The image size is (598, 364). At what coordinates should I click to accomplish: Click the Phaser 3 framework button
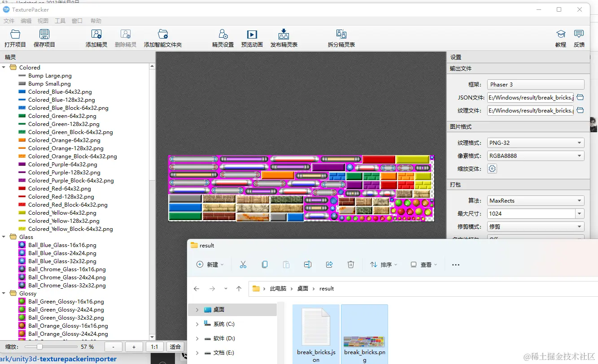point(536,84)
